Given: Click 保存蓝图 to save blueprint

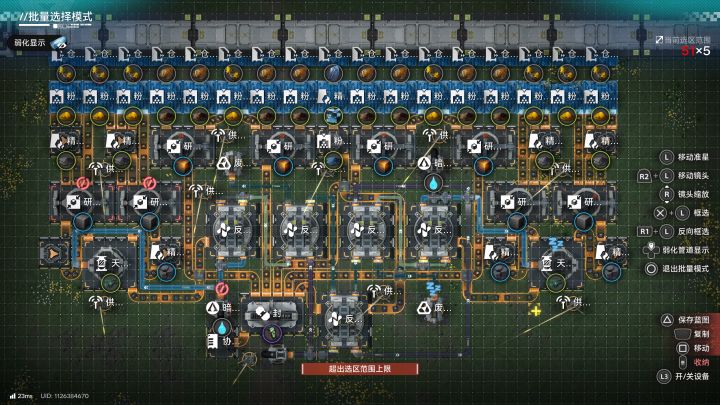Looking at the screenshot, I should [x=685, y=320].
